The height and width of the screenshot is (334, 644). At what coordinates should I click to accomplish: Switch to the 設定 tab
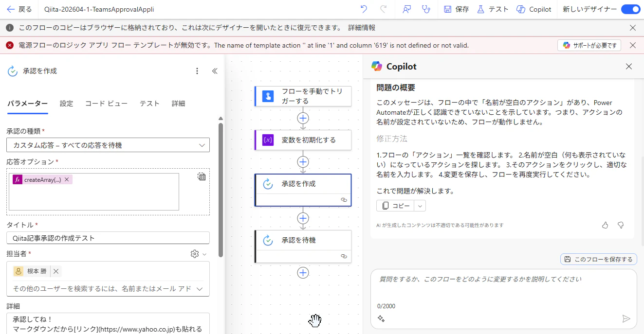tap(67, 104)
